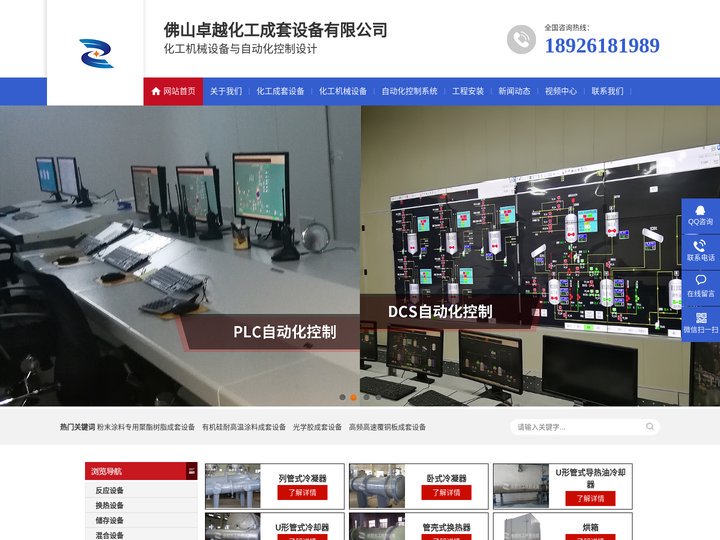Collapse the 浏览导航 panel toggle
The width and height of the screenshot is (720, 540).
point(191,471)
